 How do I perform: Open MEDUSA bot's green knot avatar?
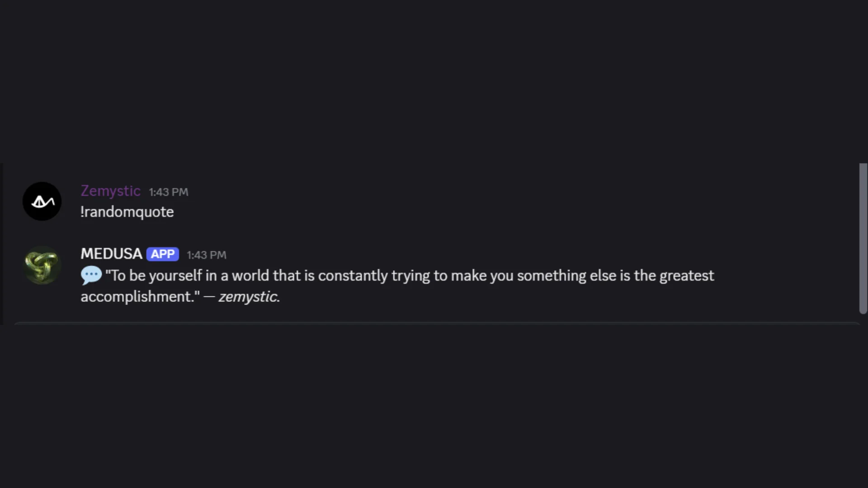tap(42, 265)
